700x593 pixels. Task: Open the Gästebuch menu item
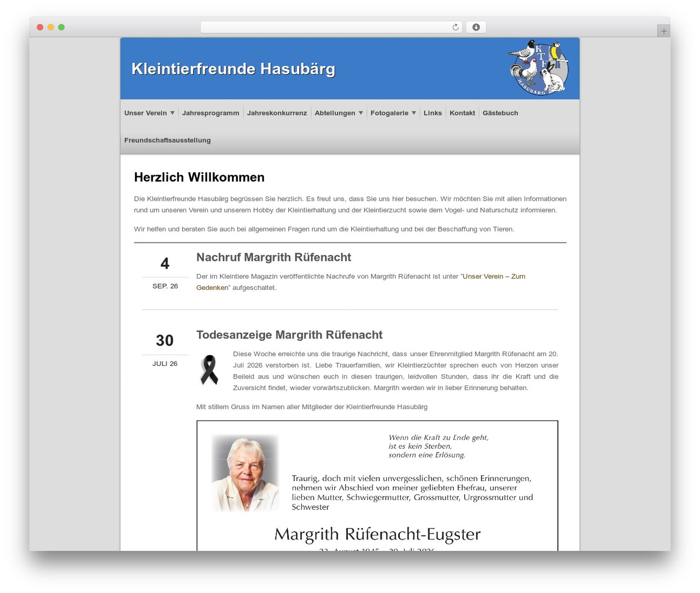[x=500, y=113]
